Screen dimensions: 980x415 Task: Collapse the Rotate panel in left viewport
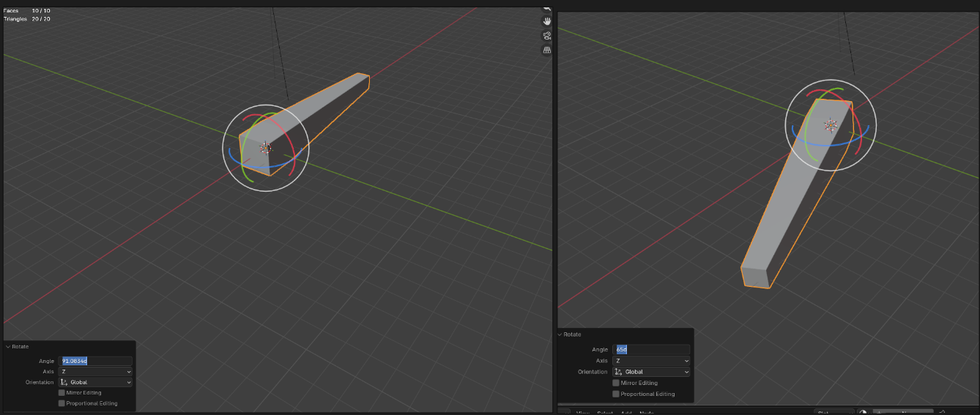pos(8,346)
